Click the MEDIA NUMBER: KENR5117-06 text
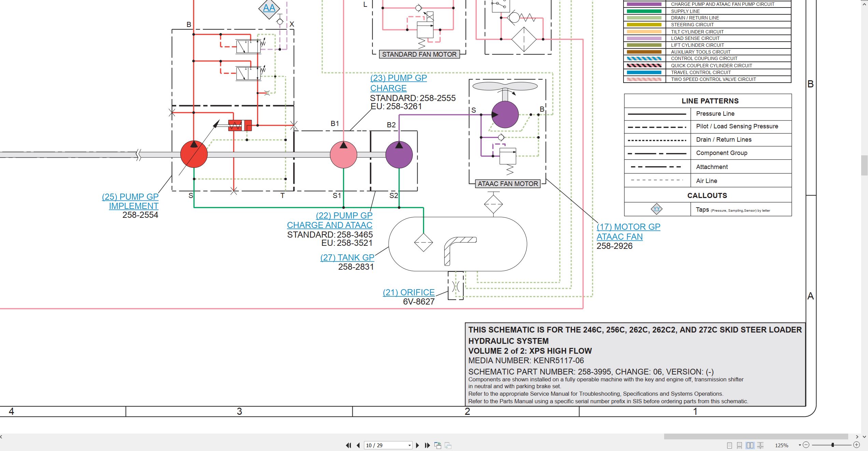This screenshot has height=451, width=868. (x=526, y=361)
